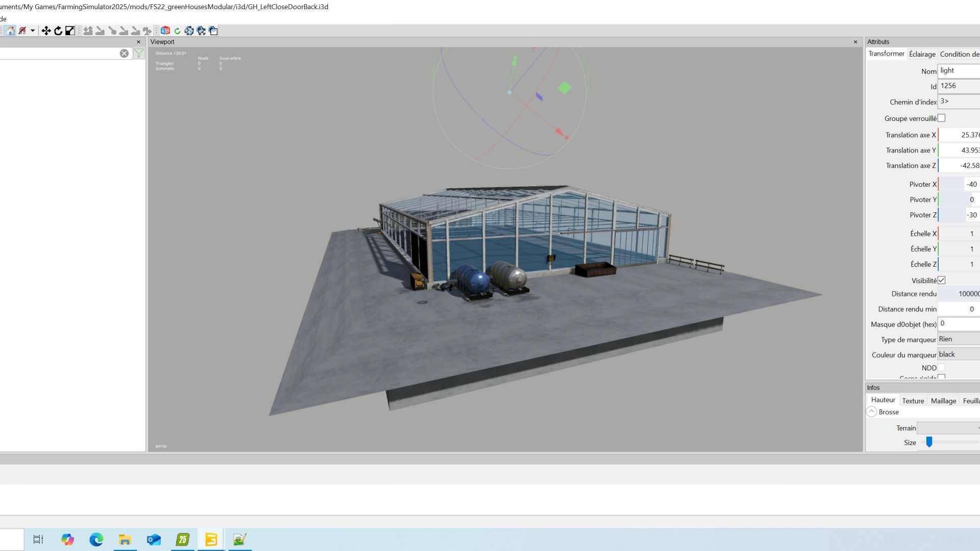Select the Maillage tab in Infos panel
This screenshot has width=980, height=551.
[x=943, y=400]
